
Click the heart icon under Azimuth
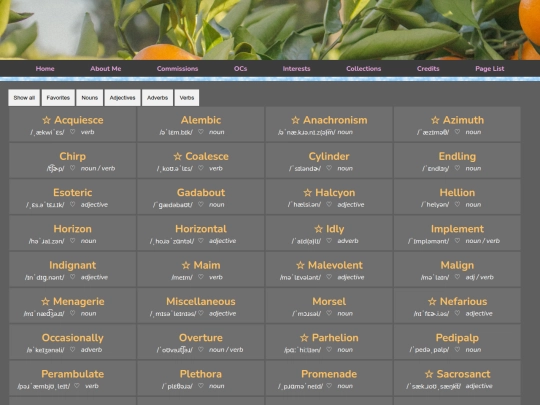point(457,132)
